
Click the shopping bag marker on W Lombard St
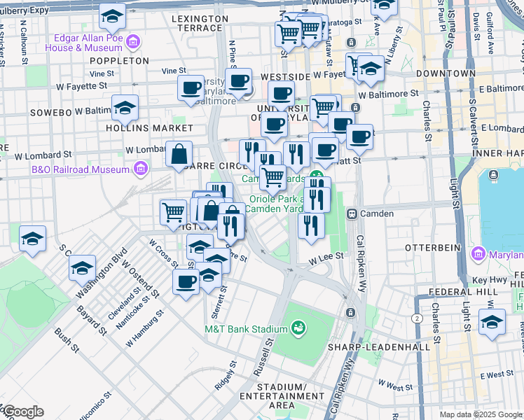click(179, 155)
